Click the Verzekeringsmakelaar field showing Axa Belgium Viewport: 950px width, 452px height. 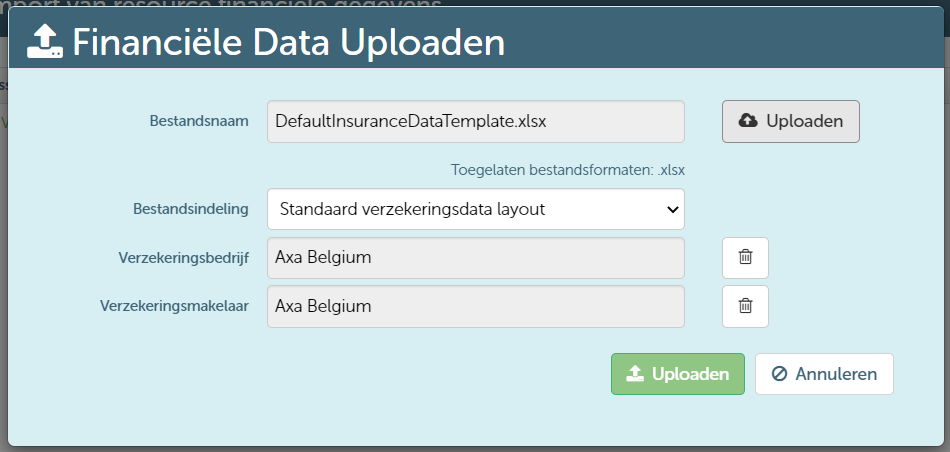coord(475,306)
